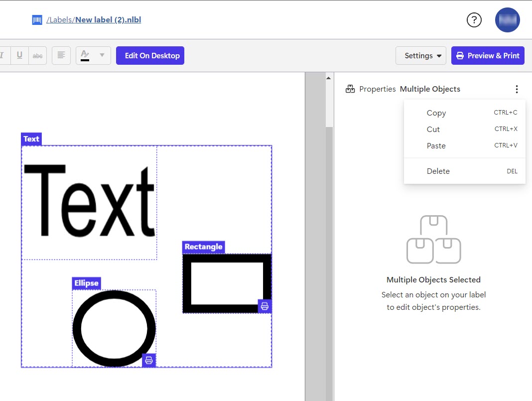
Task: Click the 'Multiple Objects Selected' heading
Action: click(x=433, y=280)
